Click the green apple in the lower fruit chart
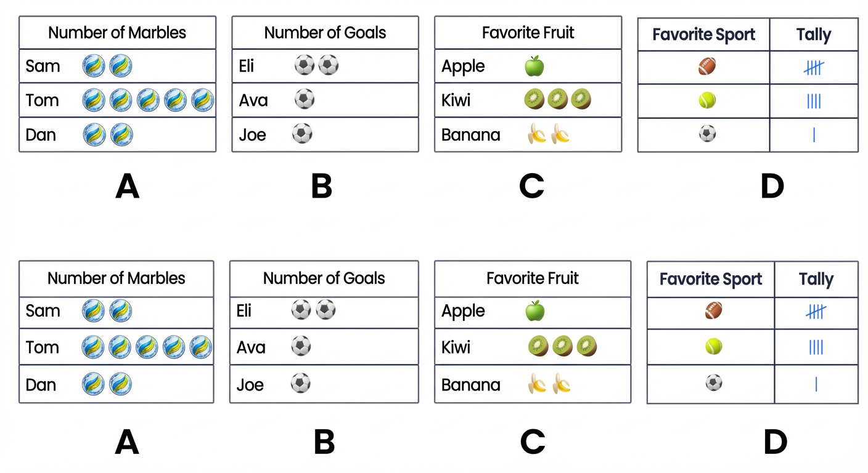This screenshot has width=868, height=473. (535, 311)
